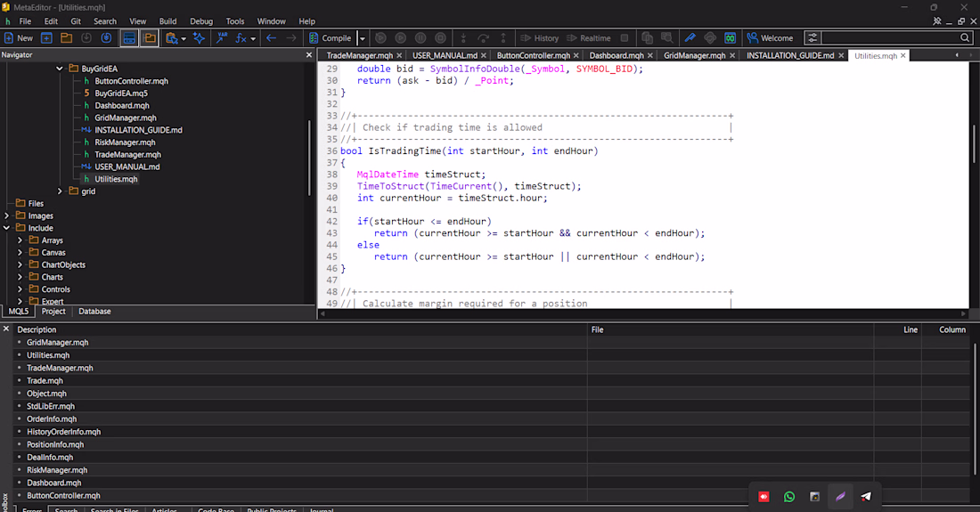Viewport: 980px width, 512px height.
Task: Click the WhatsApp tray icon
Action: (789, 496)
